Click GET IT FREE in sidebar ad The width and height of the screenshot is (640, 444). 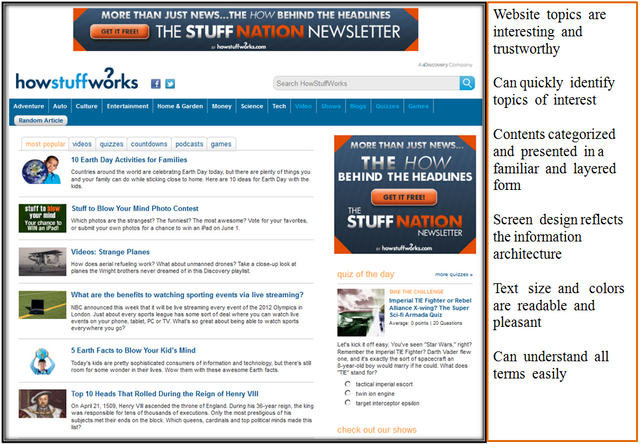pyautogui.click(x=404, y=197)
